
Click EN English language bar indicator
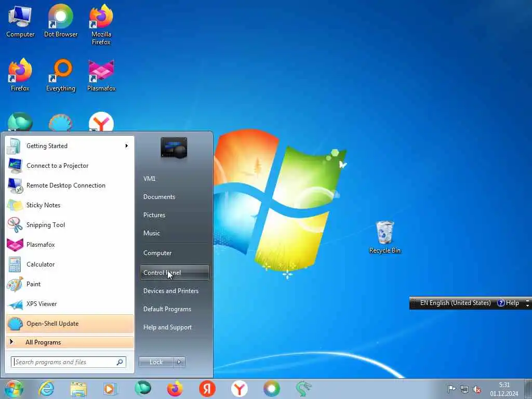coord(455,303)
